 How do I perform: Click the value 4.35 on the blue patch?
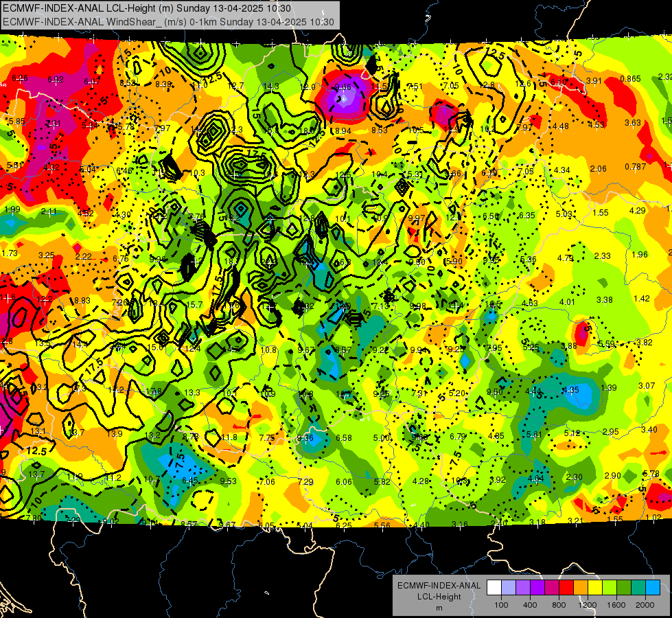571,390
